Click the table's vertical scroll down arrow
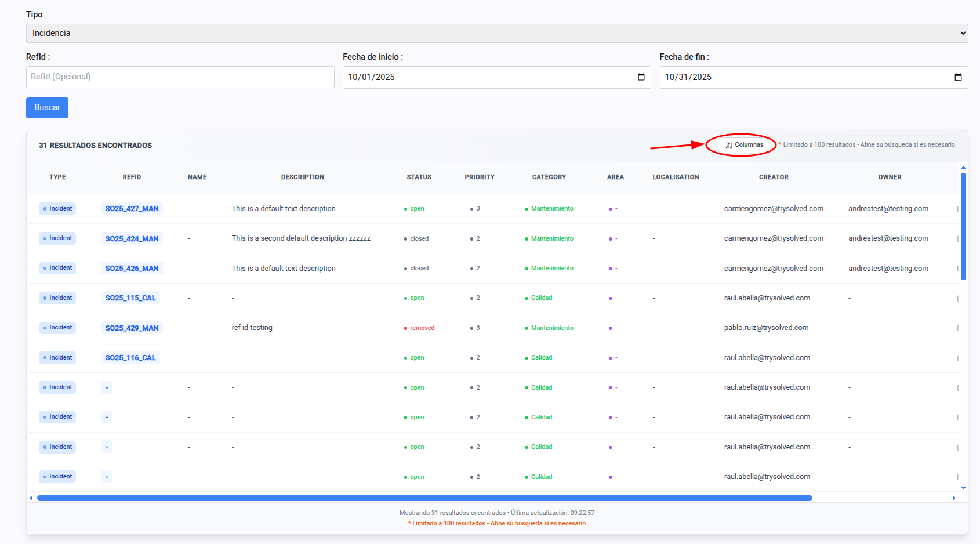 (x=963, y=488)
